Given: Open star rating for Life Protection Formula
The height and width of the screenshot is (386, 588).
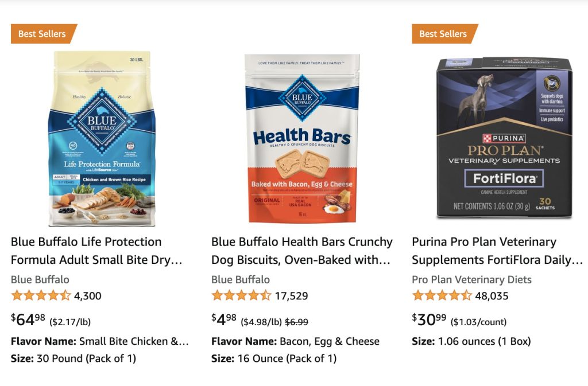Looking at the screenshot, I should click(x=41, y=296).
